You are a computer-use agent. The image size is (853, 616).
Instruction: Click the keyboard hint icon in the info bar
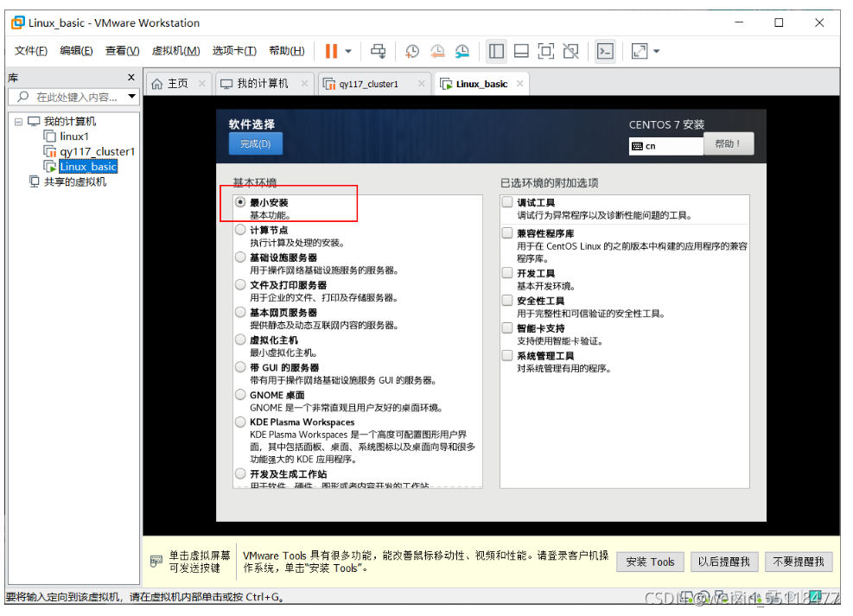(x=156, y=561)
